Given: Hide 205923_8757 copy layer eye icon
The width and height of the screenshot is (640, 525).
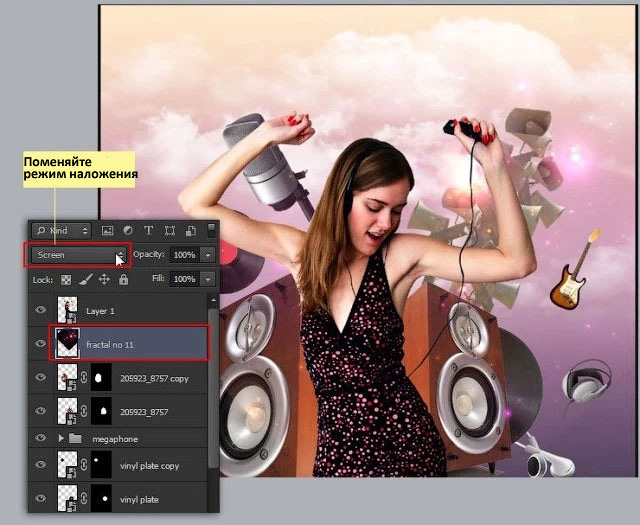Looking at the screenshot, I should [40, 377].
